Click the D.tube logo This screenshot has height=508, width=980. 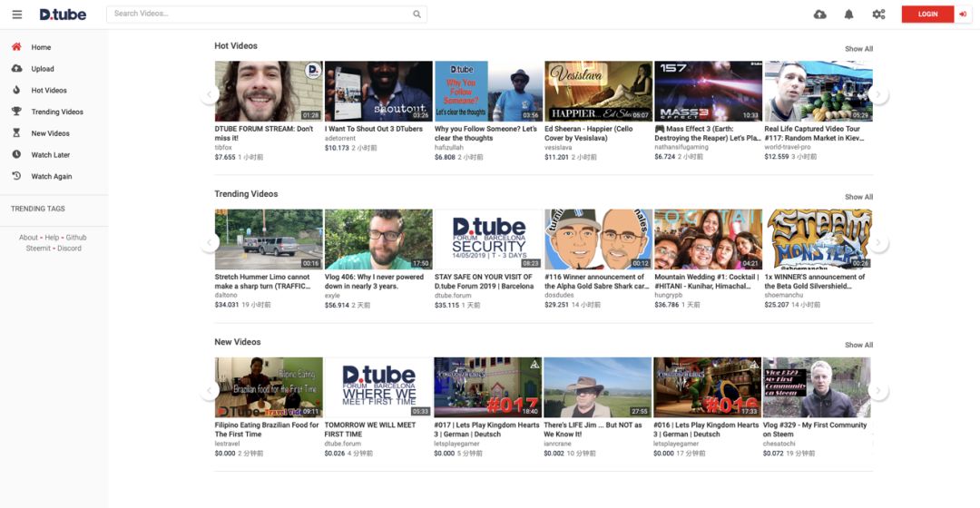[x=64, y=15]
